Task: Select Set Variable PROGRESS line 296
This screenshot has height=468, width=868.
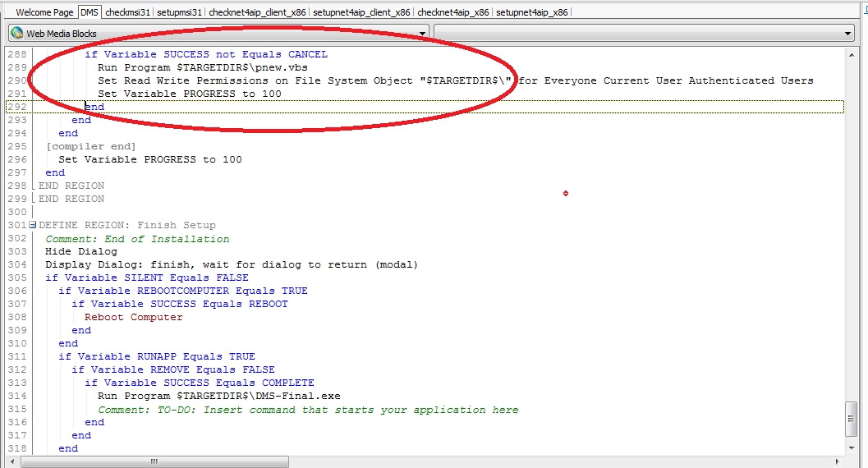Action: (x=150, y=159)
